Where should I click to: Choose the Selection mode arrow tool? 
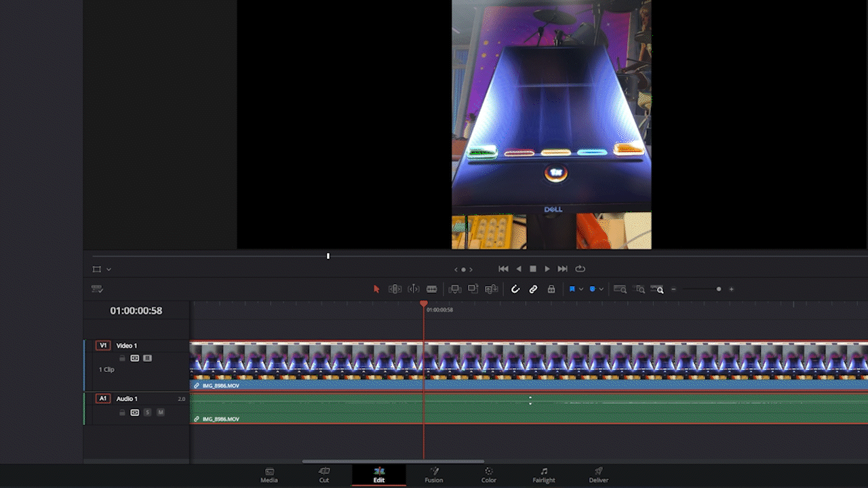point(376,289)
